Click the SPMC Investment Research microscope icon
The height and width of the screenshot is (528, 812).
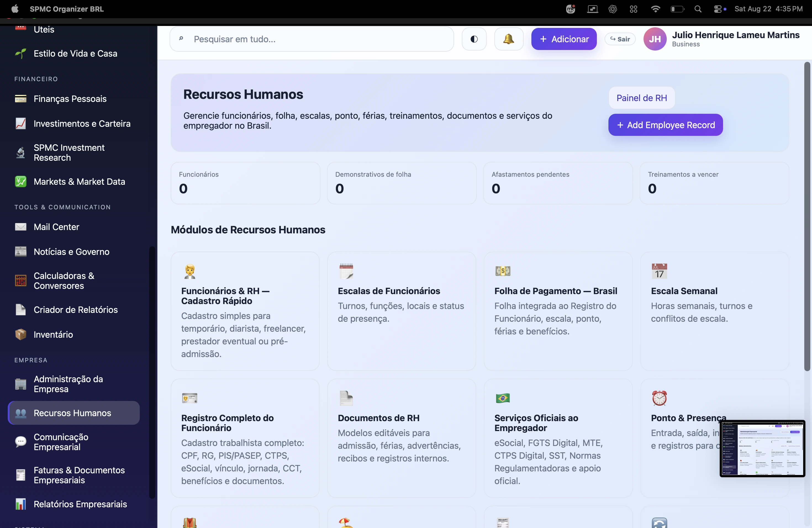20,152
